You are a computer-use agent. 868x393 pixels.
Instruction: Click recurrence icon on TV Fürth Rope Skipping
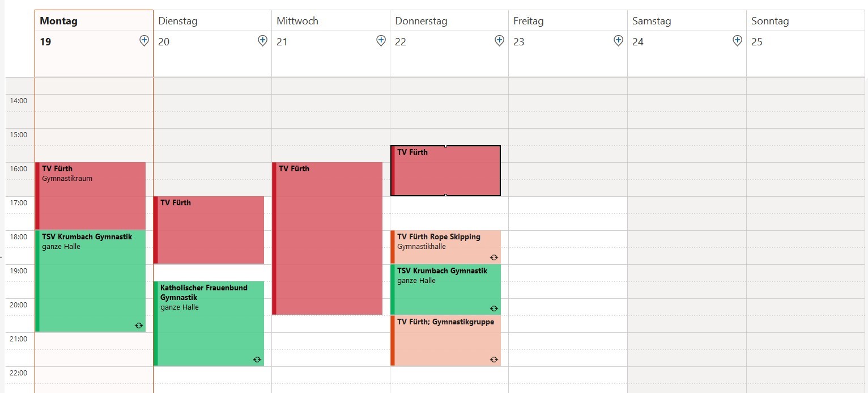click(493, 257)
